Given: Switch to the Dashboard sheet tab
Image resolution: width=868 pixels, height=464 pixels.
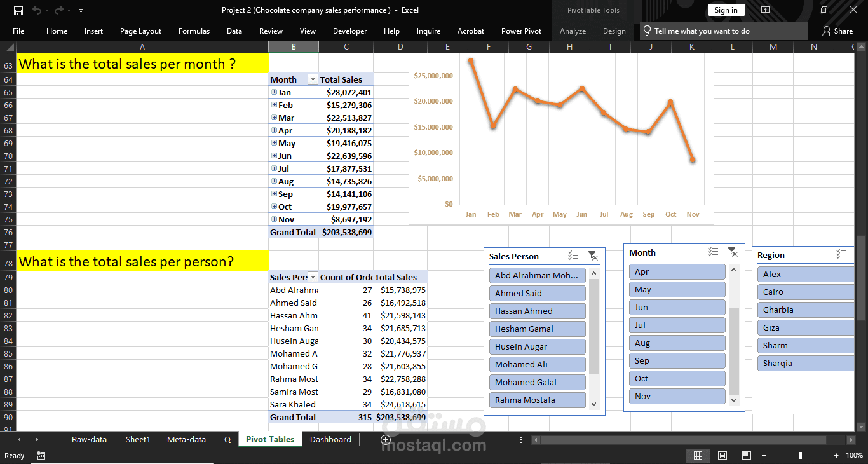Looking at the screenshot, I should click(330, 439).
